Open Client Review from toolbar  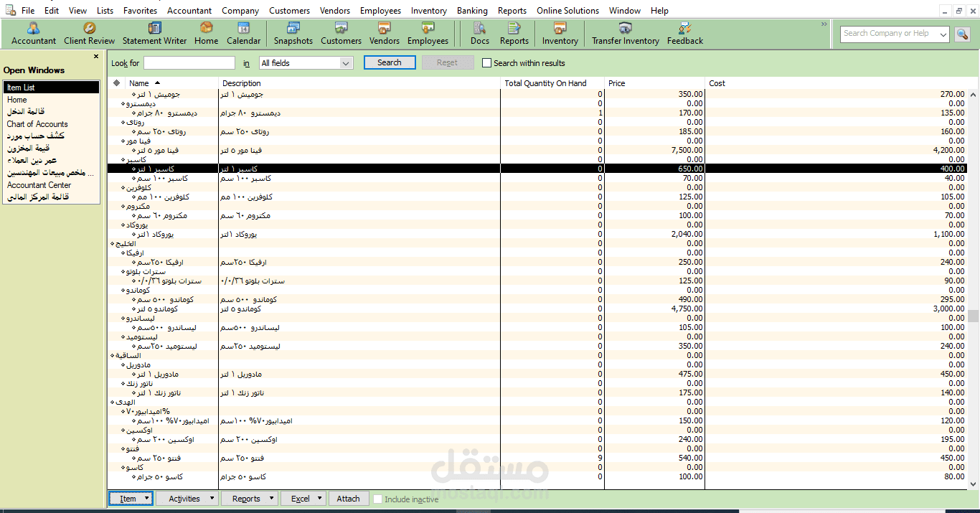pos(89,34)
